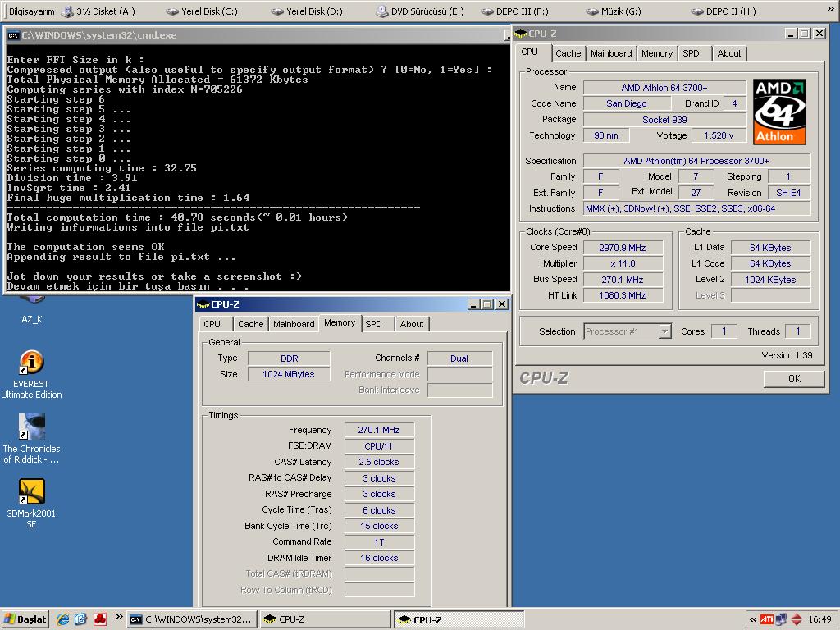
Task: Show hidden tray icons chevron
Action: (753, 620)
